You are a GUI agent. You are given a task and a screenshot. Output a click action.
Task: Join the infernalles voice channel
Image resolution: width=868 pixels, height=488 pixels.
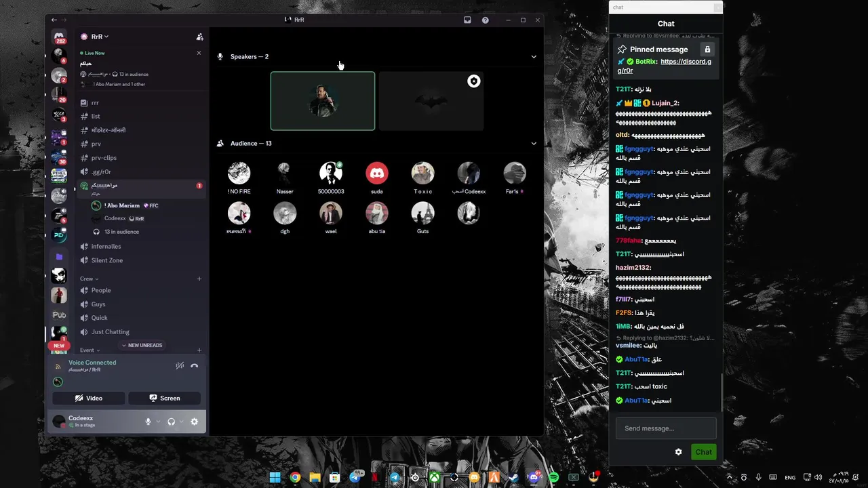[141, 247]
